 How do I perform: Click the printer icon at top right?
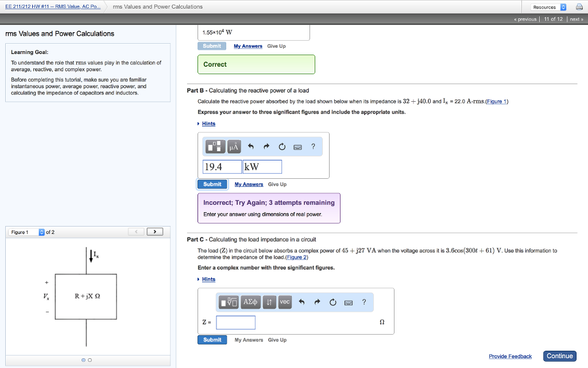coord(580,6)
